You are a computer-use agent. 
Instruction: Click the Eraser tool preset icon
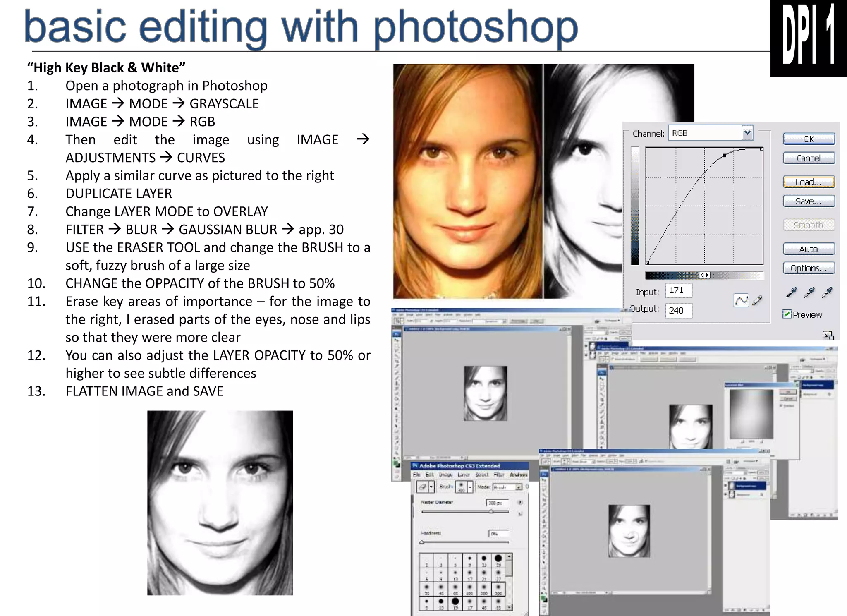tap(422, 487)
